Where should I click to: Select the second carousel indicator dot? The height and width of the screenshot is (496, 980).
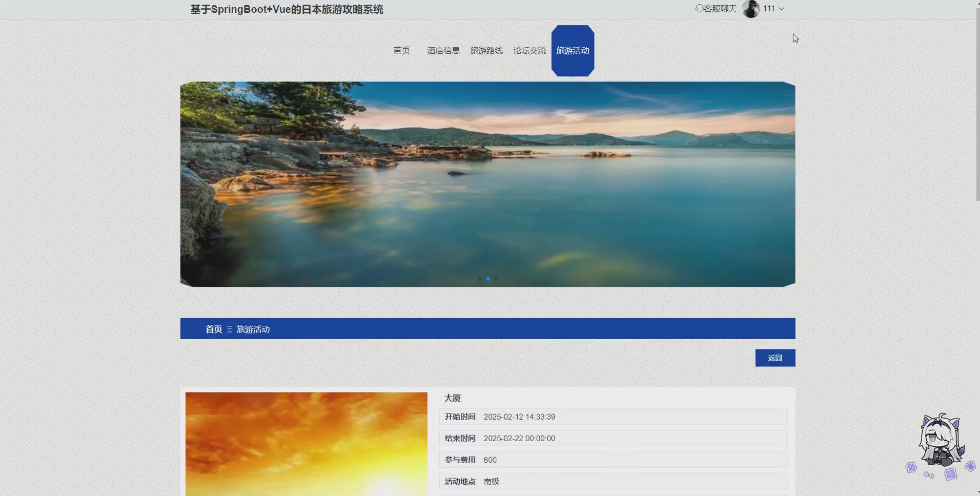point(487,279)
